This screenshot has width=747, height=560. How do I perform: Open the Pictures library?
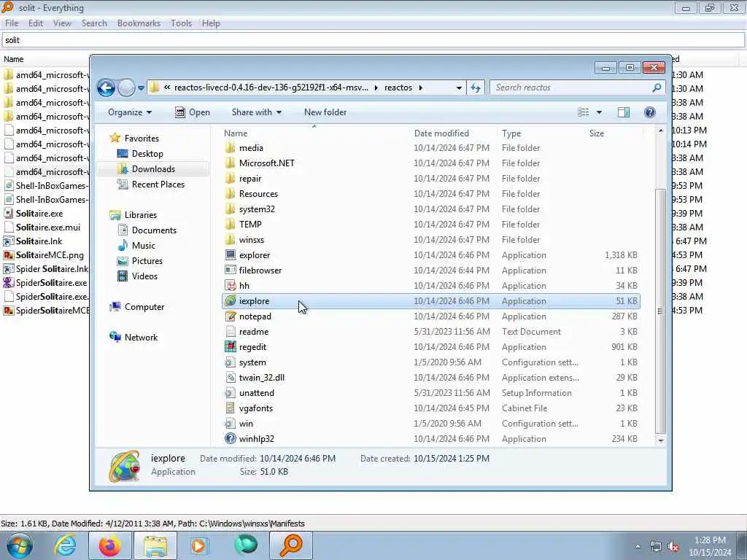tap(147, 261)
